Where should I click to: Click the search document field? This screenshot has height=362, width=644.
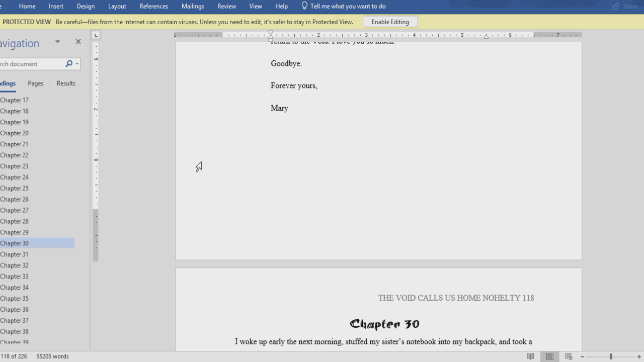pyautogui.click(x=31, y=64)
